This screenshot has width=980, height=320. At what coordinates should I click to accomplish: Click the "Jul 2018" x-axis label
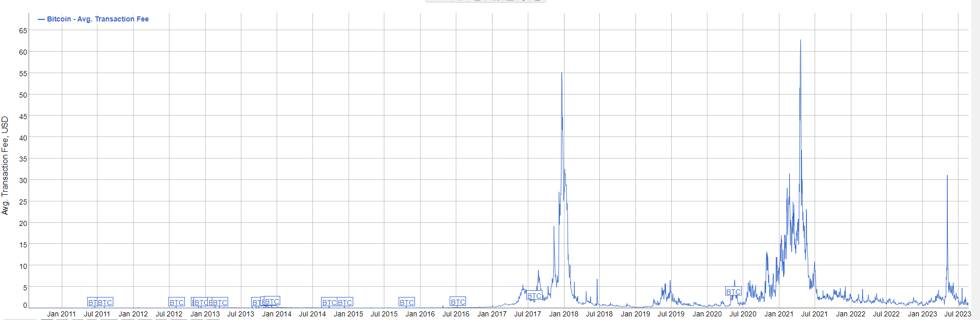click(x=599, y=314)
